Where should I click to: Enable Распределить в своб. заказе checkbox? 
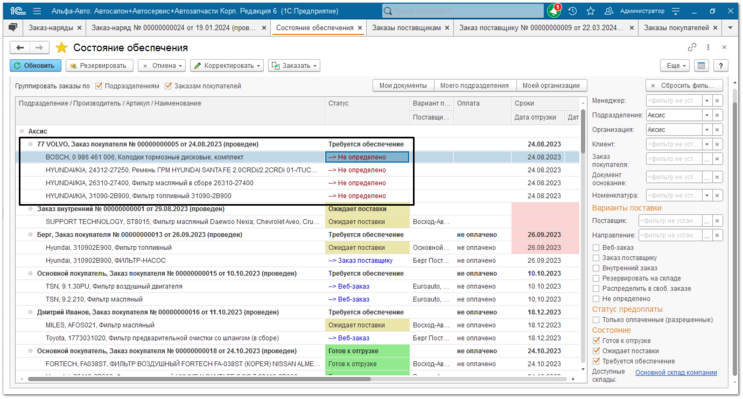pyautogui.click(x=596, y=288)
